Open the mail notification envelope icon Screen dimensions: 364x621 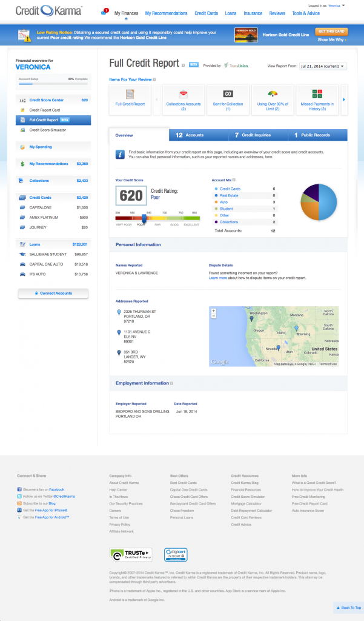click(104, 12)
